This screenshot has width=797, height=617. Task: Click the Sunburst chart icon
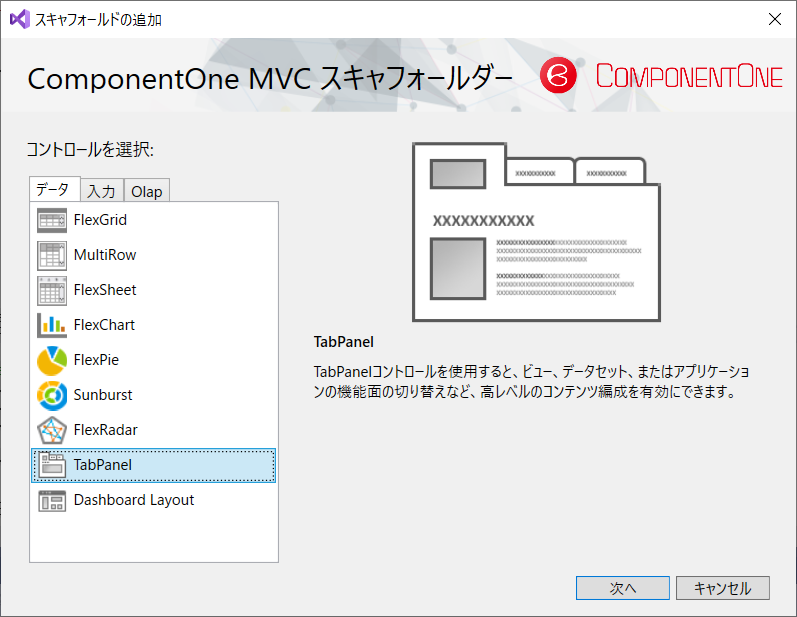coord(52,395)
